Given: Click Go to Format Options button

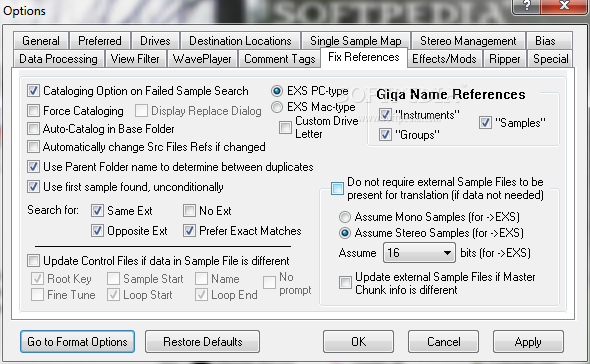Looking at the screenshot, I should click(78, 342).
